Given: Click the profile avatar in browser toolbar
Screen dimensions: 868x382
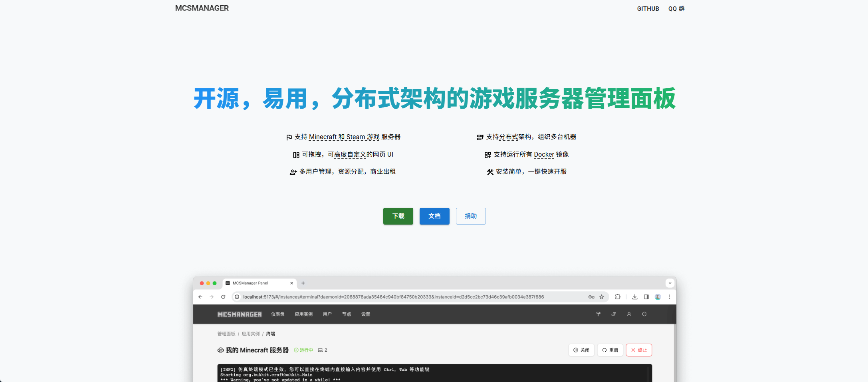Looking at the screenshot, I should [658, 297].
